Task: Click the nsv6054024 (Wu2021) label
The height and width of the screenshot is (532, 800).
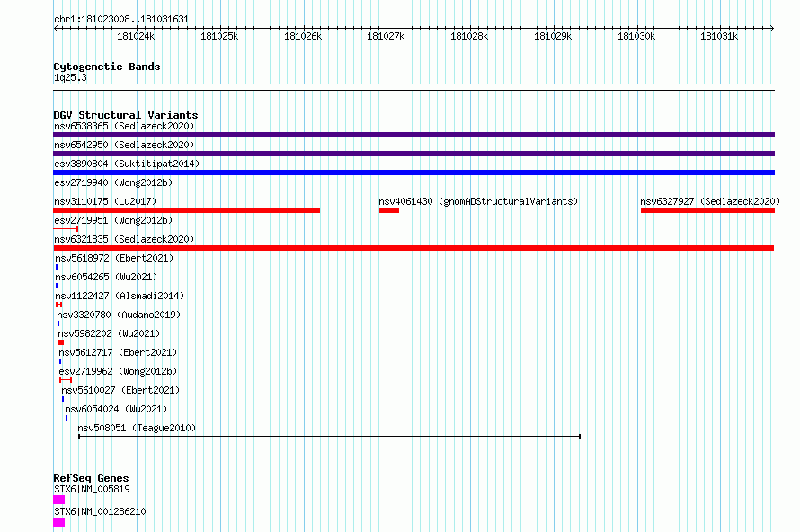Action: coord(116,409)
